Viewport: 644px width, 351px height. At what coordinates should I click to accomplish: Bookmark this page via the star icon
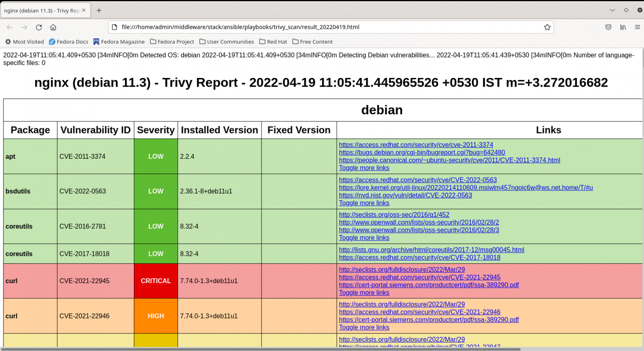pyautogui.click(x=547, y=27)
